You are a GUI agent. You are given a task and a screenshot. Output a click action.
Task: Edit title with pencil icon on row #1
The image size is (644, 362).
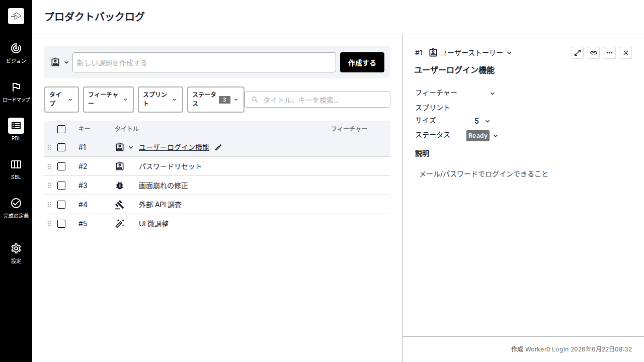218,147
